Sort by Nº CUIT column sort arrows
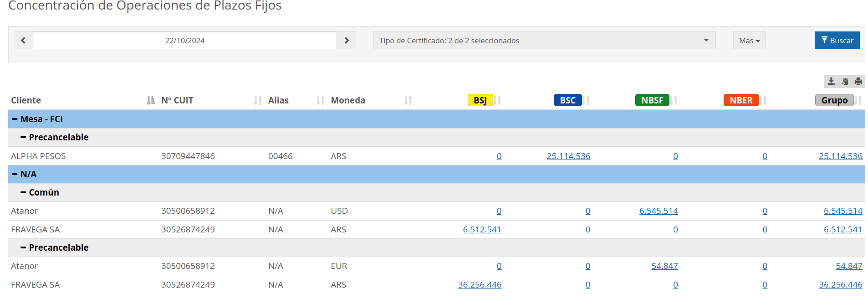 [x=258, y=100]
